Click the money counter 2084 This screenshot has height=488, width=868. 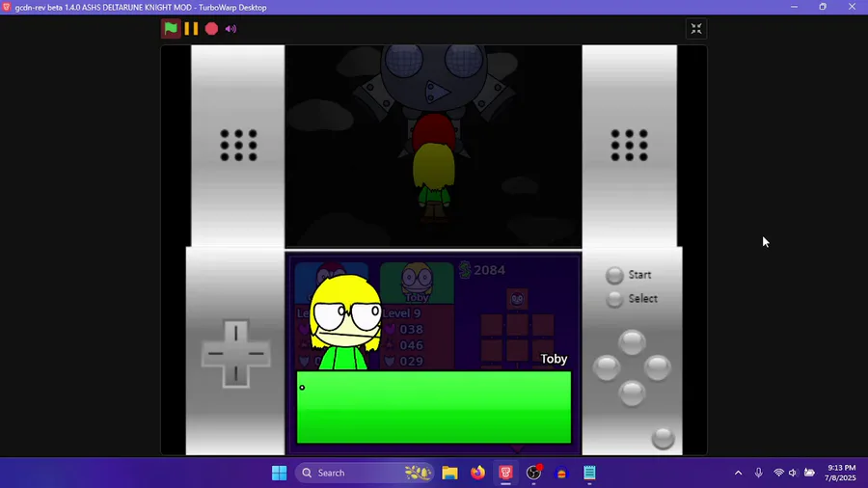[x=482, y=271]
